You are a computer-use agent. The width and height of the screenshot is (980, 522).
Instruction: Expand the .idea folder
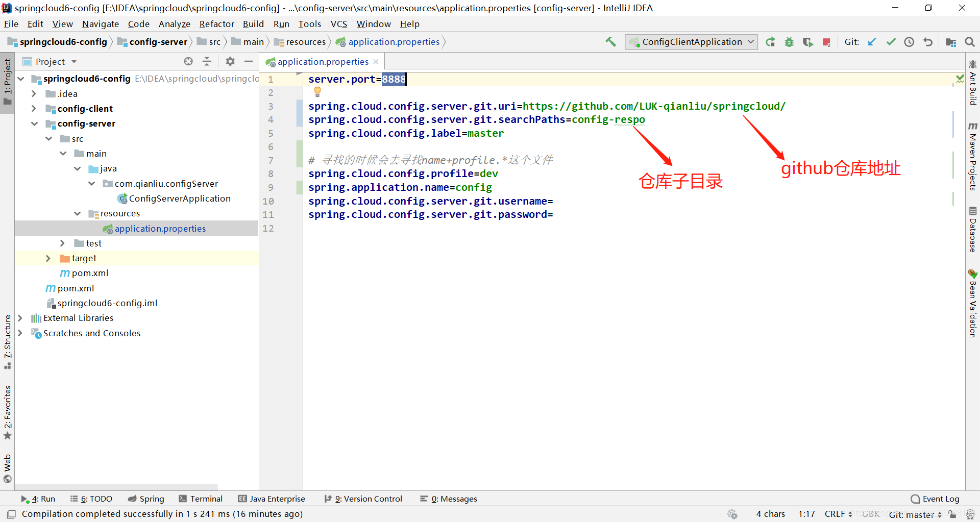coord(34,94)
